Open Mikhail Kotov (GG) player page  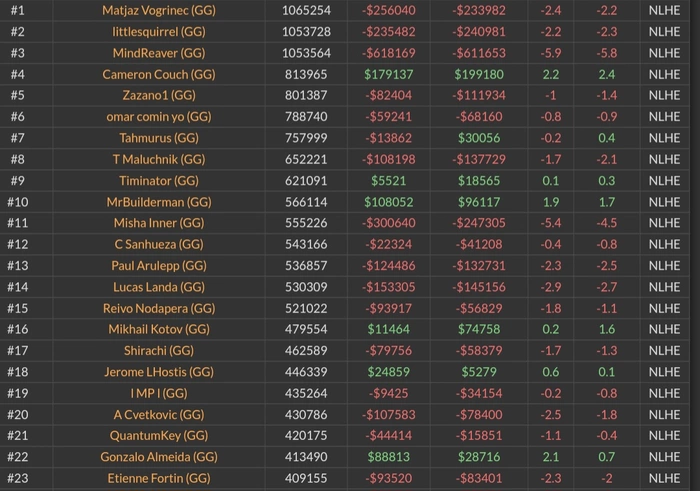[159, 329]
